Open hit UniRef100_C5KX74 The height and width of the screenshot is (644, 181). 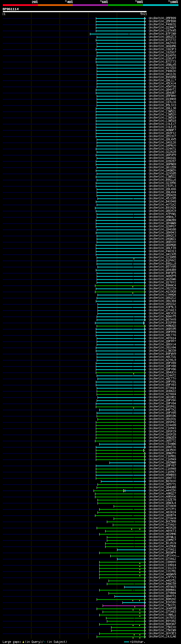162,605
